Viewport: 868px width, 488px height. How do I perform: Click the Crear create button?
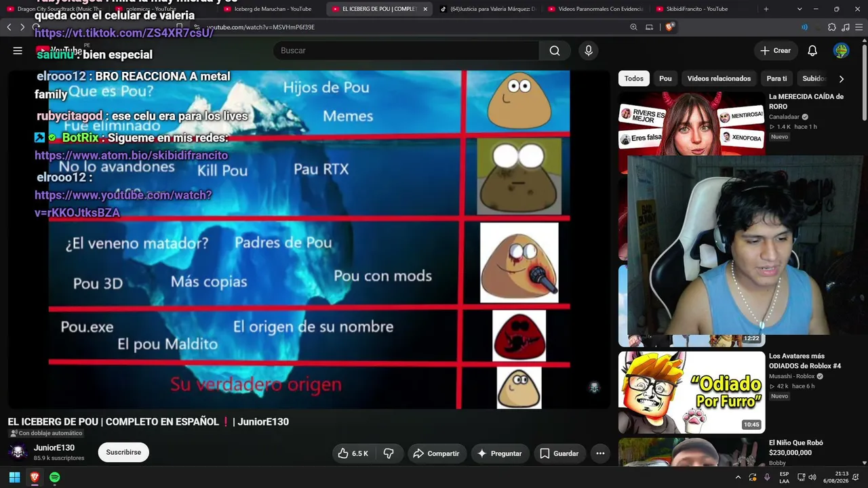(775, 51)
